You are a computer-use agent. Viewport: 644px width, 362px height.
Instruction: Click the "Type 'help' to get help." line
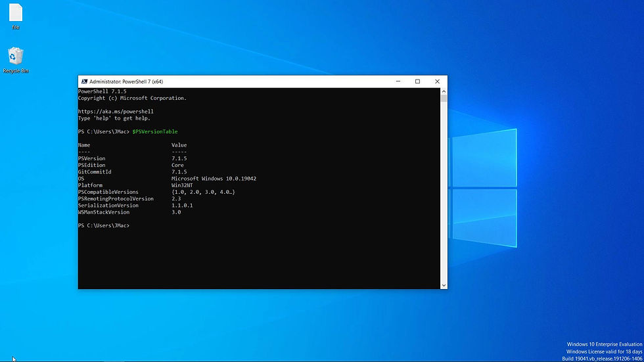114,118
